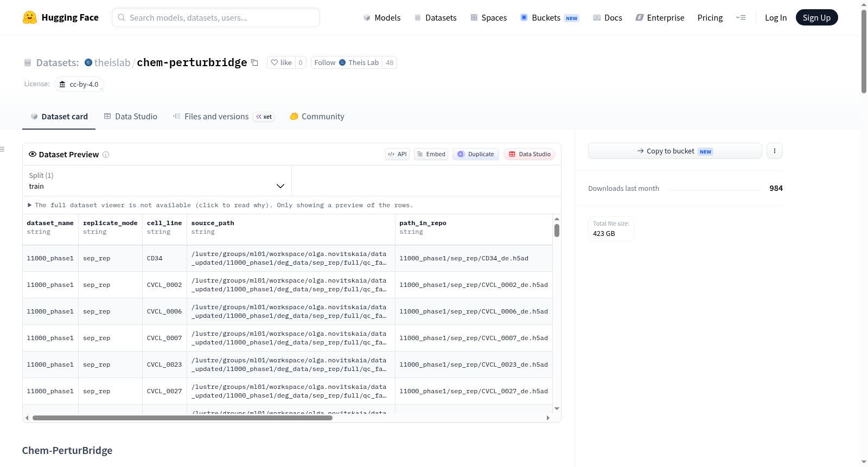Switch to the Dataset card tab
The image size is (868, 467).
tap(59, 117)
